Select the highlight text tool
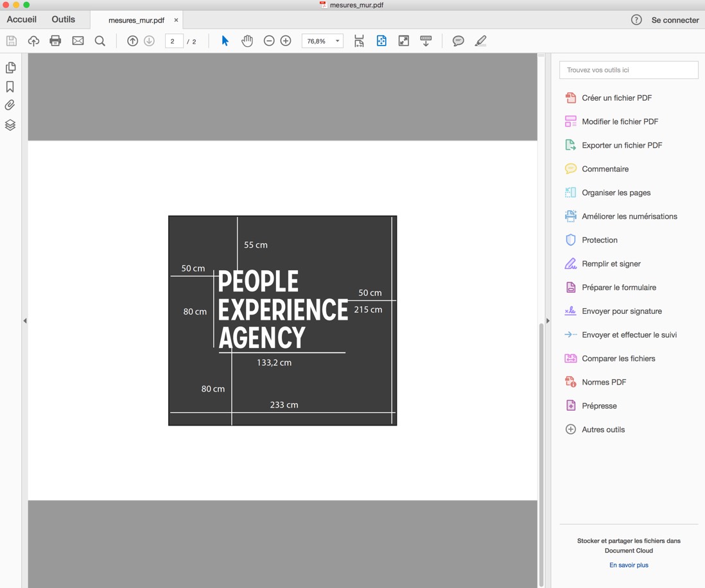The height and width of the screenshot is (588, 705). coord(481,41)
